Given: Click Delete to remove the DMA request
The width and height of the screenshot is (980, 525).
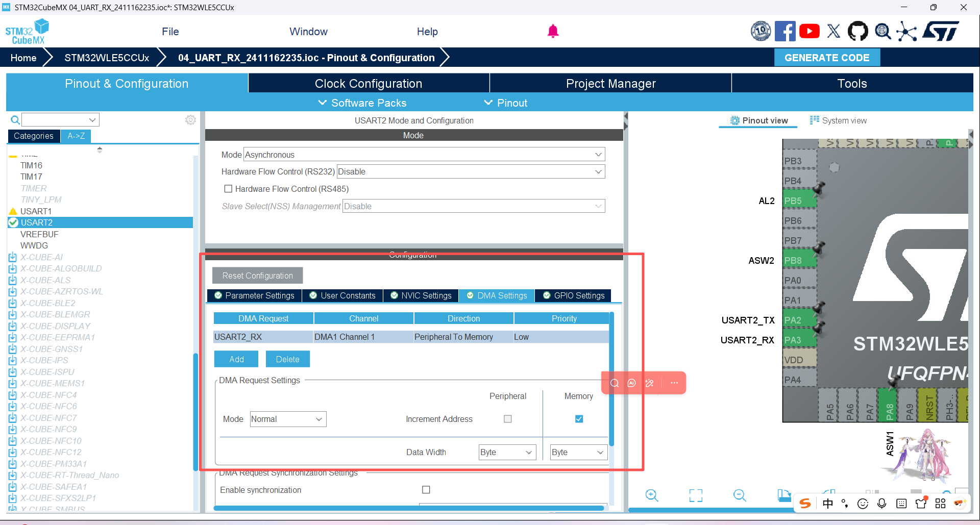Looking at the screenshot, I should point(287,359).
